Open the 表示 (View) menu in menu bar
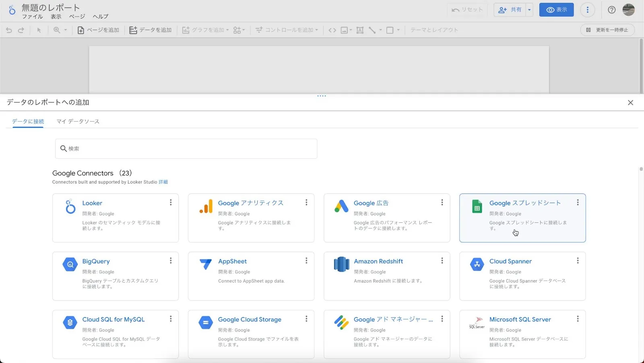The width and height of the screenshot is (644, 363). tap(56, 16)
